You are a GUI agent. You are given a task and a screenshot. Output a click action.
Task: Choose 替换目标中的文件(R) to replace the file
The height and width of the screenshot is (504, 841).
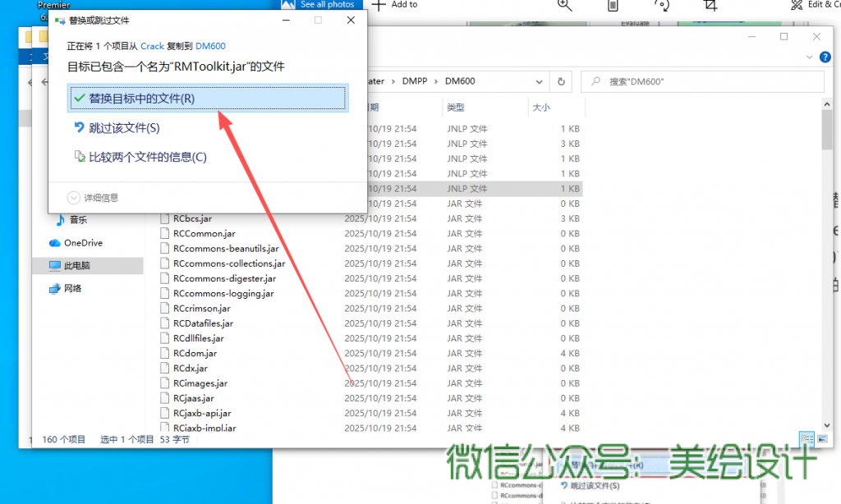(141, 99)
